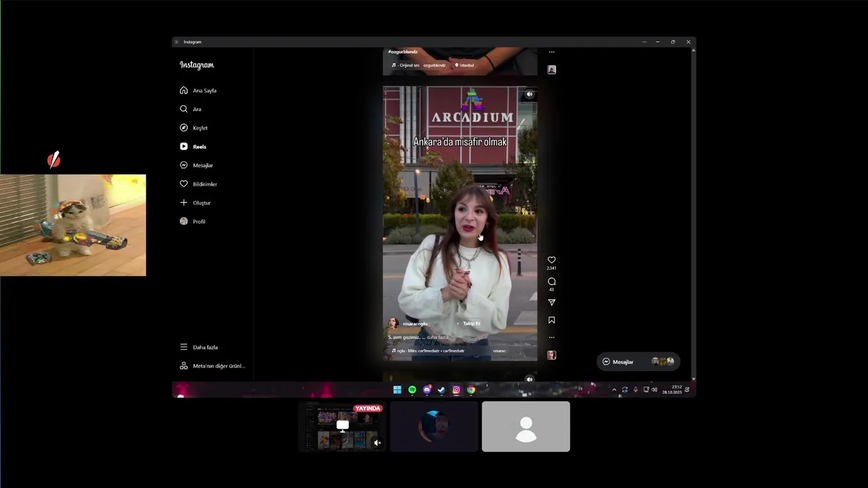Open comments on the reel
The width and height of the screenshot is (868, 488).
(551, 281)
